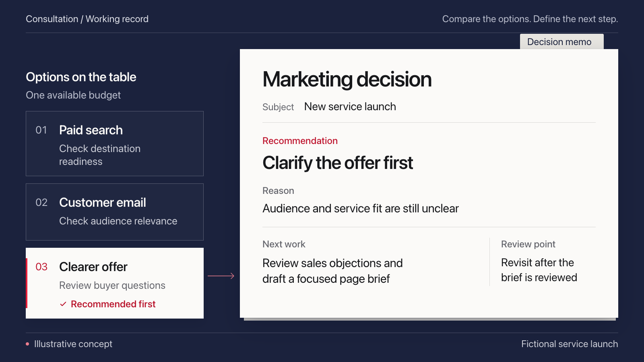The height and width of the screenshot is (362, 644).
Task: Select the Clearer offer option card
Action: (115, 283)
